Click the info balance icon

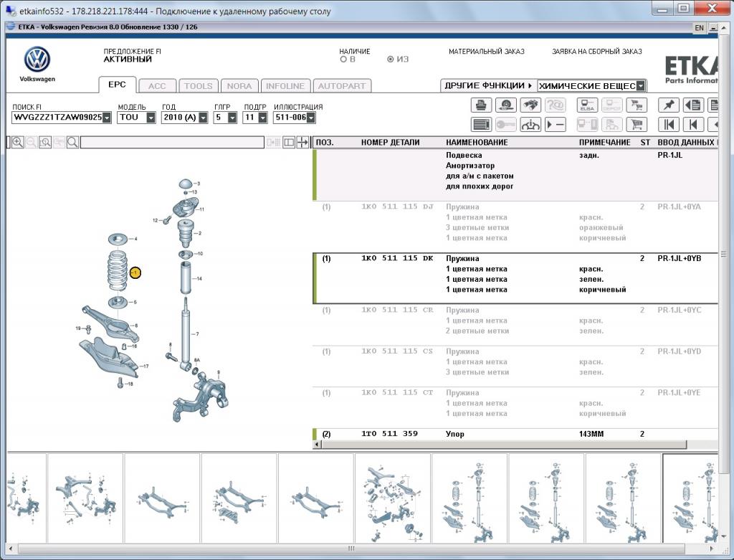point(530,125)
